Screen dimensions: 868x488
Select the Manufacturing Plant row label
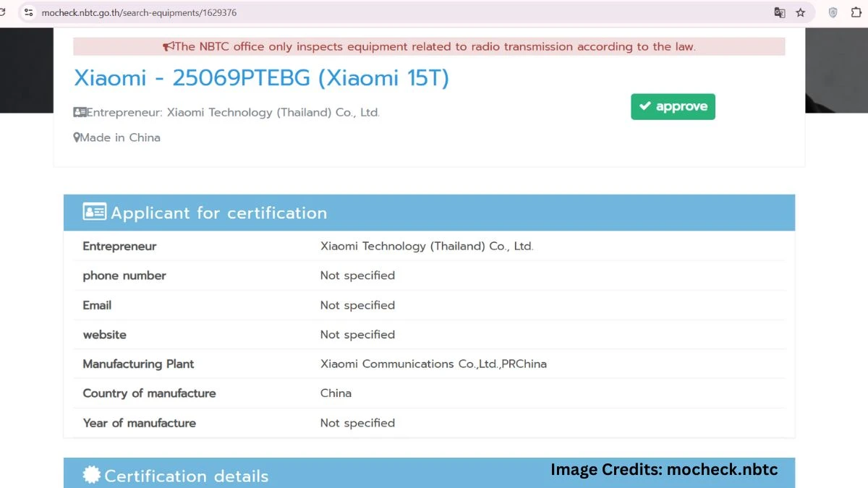pos(138,364)
